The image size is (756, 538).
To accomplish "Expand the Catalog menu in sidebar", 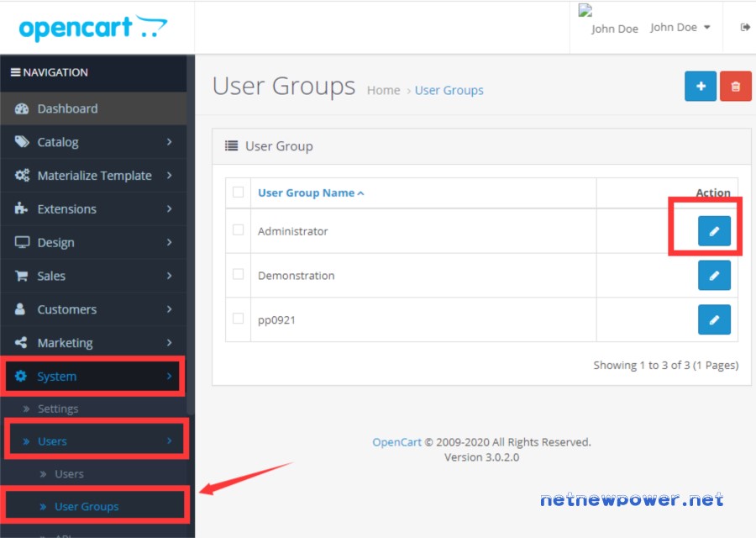I will point(92,142).
